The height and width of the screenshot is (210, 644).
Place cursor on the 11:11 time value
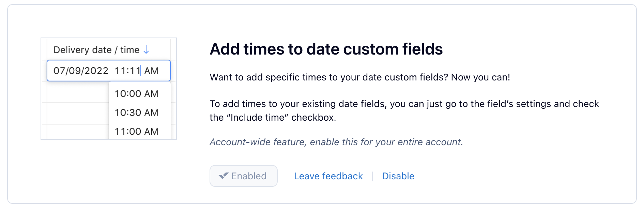[127, 71]
